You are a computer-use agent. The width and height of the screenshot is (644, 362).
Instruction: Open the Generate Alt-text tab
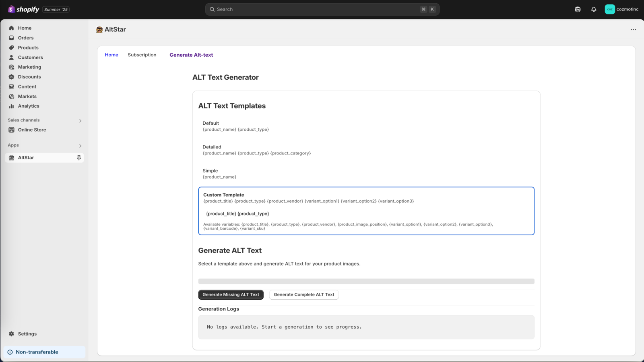tap(191, 55)
